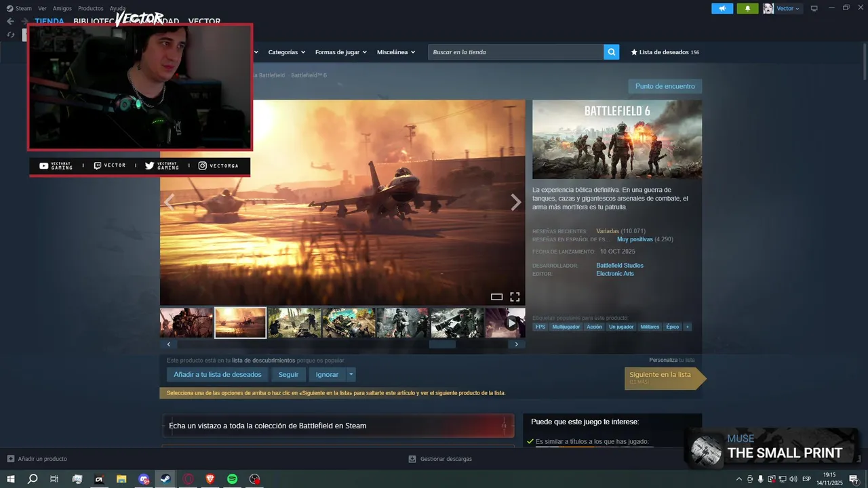This screenshot has height=488, width=868.
Task: Click the thumbnail strip scrollbar handle
Action: click(442, 344)
